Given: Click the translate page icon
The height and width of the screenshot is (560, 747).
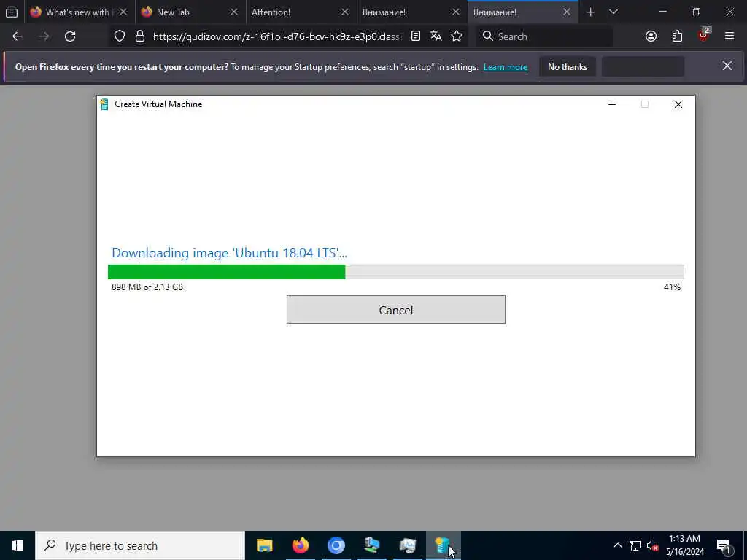Looking at the screenshot, I should tap(436, 36).
